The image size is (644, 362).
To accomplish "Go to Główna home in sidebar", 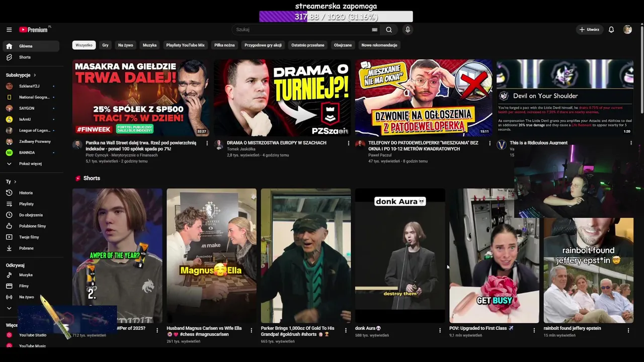I will point(31,46).
